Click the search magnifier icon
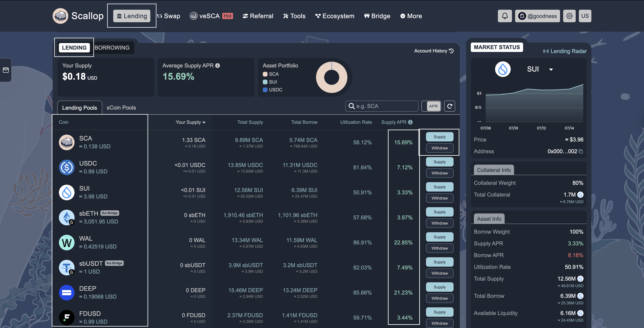 point(351,106)
